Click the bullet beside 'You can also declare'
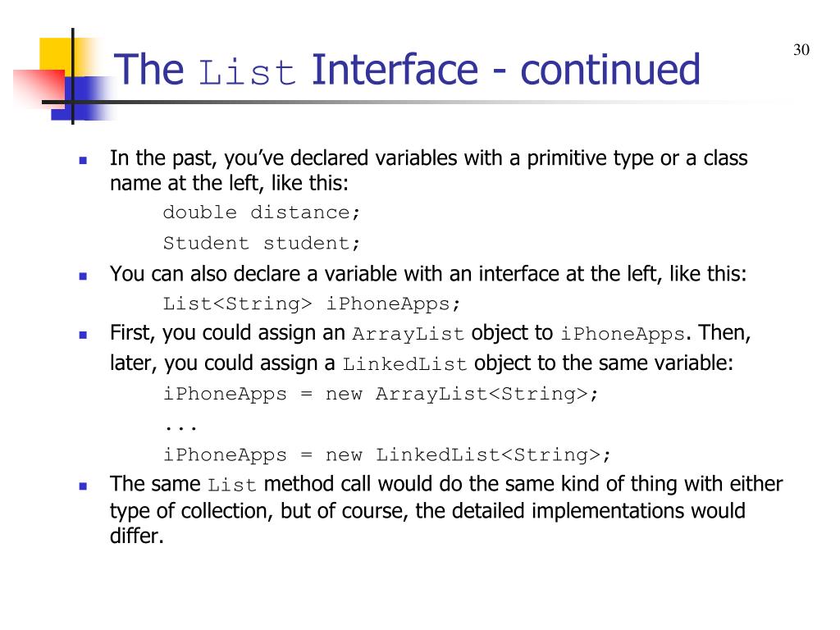 coord(83,276)
